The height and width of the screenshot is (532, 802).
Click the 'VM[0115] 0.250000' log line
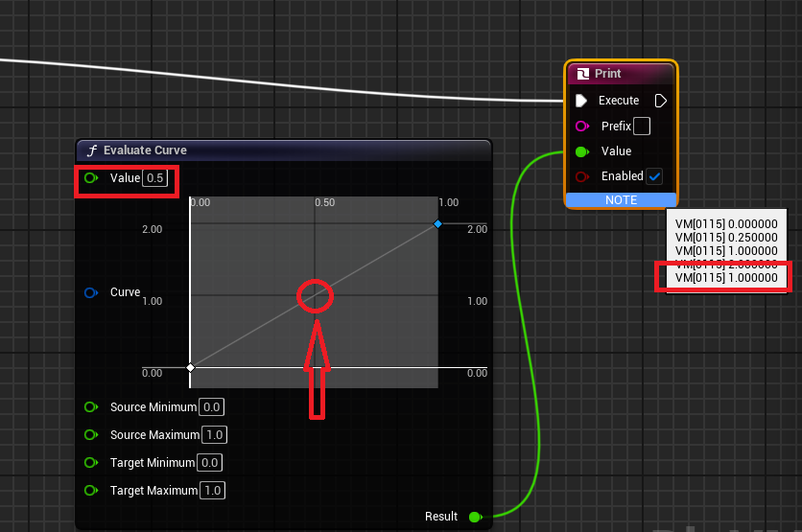[726, 237]
